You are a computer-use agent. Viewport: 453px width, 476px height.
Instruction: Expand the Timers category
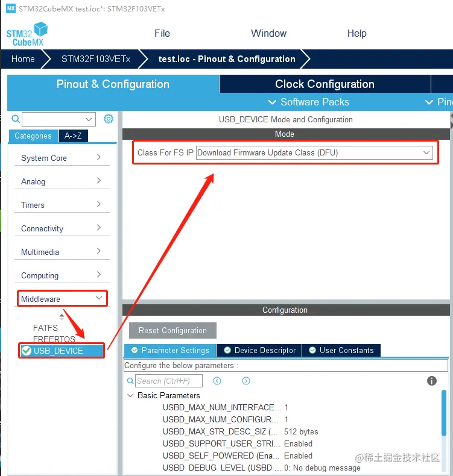tap(62, 205)
